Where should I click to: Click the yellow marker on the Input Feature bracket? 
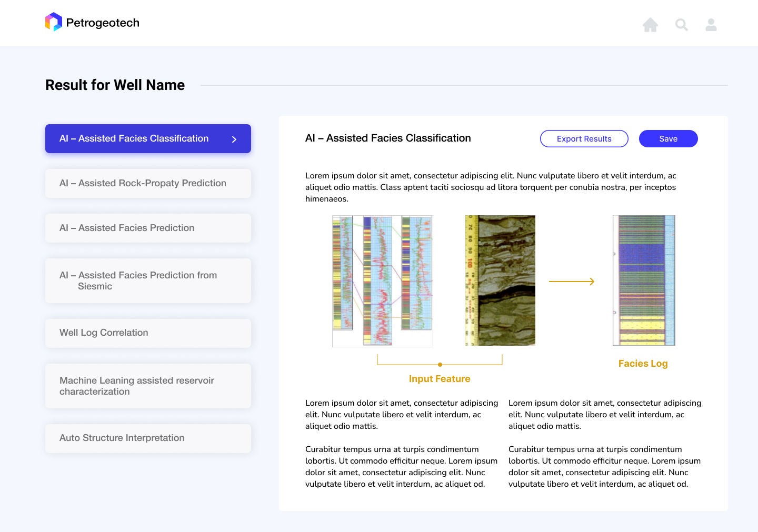[440, 363]
